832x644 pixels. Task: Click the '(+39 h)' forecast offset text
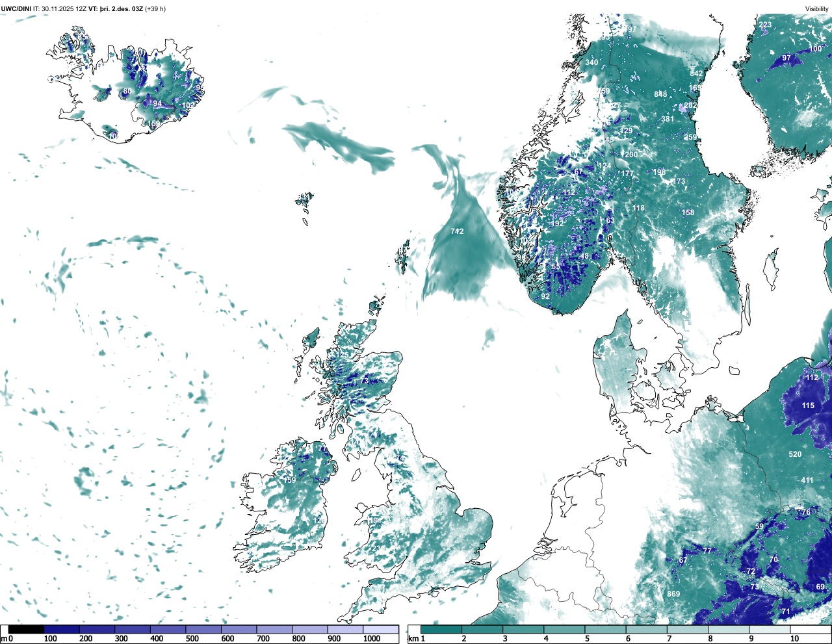click(155, 9)
